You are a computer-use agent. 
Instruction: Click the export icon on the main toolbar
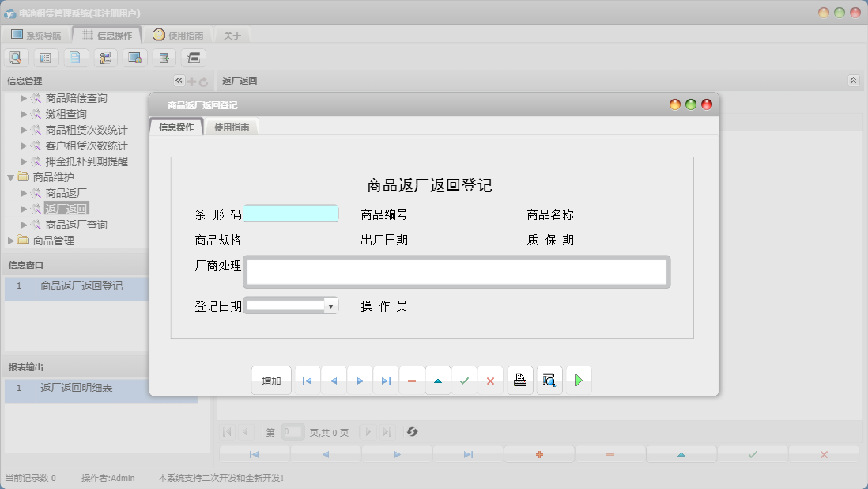click(163, 57)
